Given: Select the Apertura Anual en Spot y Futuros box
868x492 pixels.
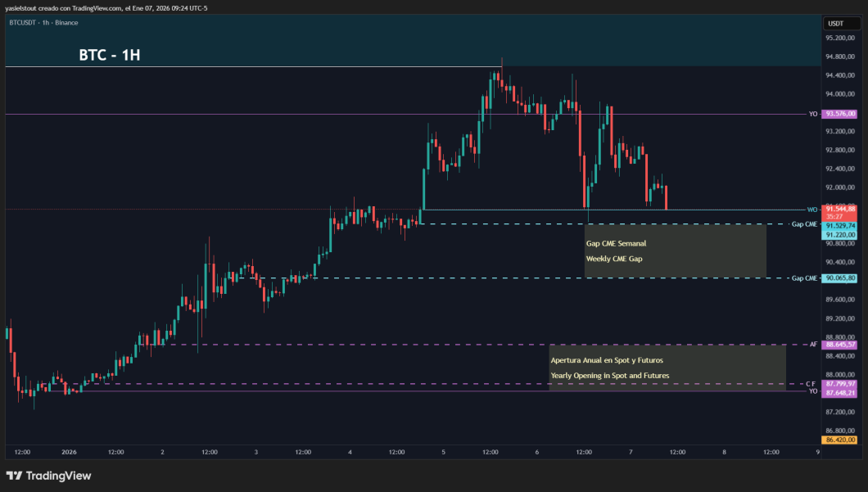Looking at the screenshot, I should point(667,368).
